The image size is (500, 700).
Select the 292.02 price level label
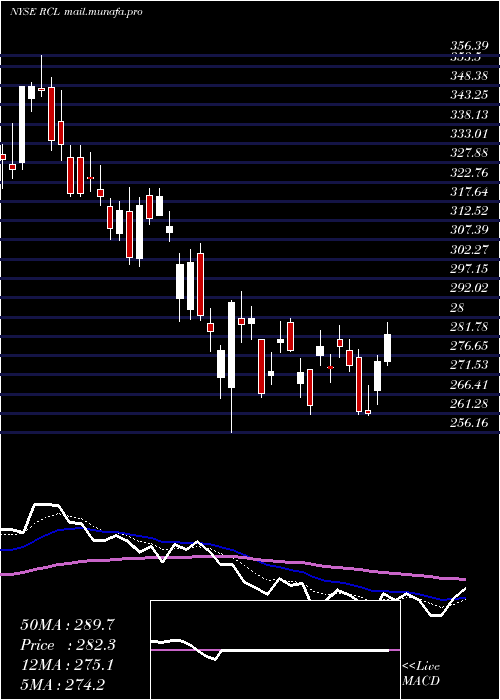469,288
